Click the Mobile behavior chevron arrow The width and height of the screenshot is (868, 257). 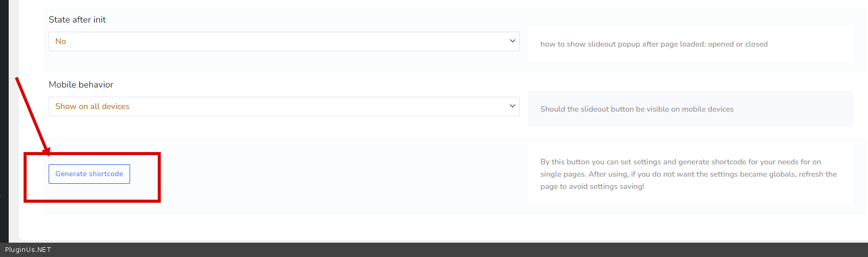pyautogui.click(x=512, y=106)
